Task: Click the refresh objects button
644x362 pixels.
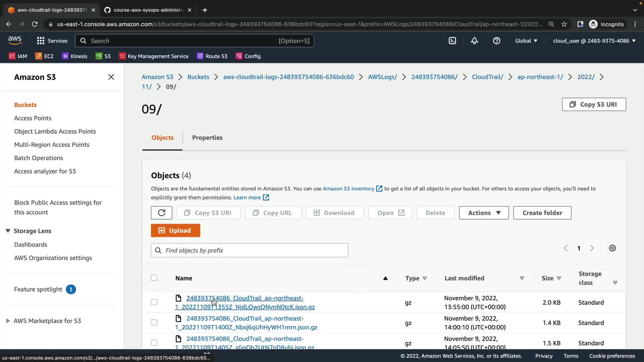Action: pyautogui.click(x=161, y=213)
